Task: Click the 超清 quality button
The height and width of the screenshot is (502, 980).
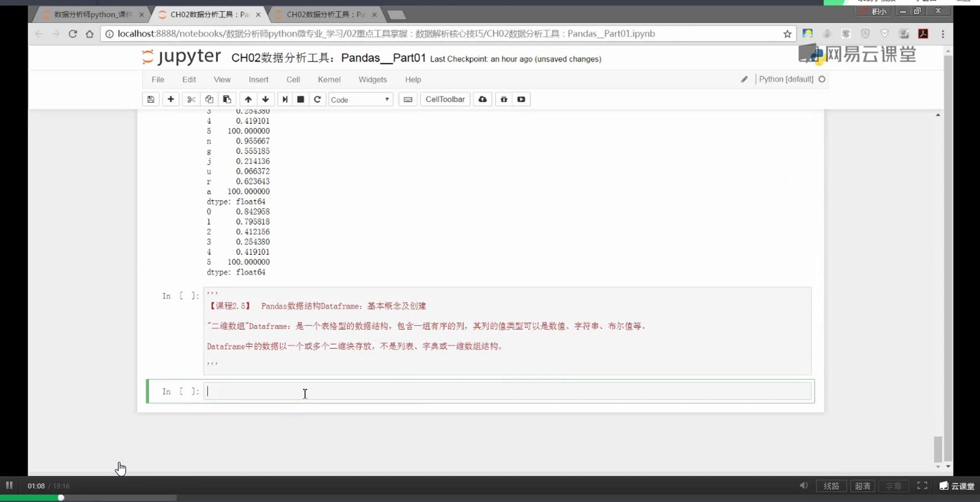Action: (862, 486)
